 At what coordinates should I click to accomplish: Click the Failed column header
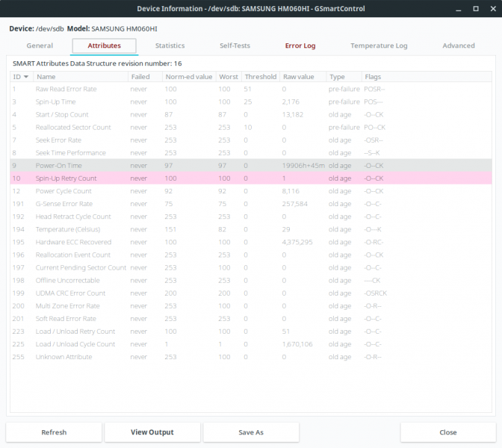coord(146,77)
